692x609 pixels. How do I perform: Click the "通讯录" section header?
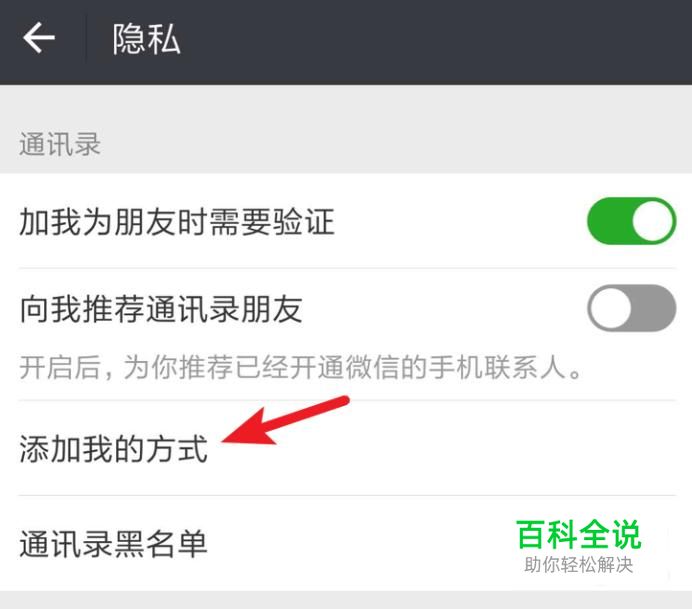click(60, 144)
